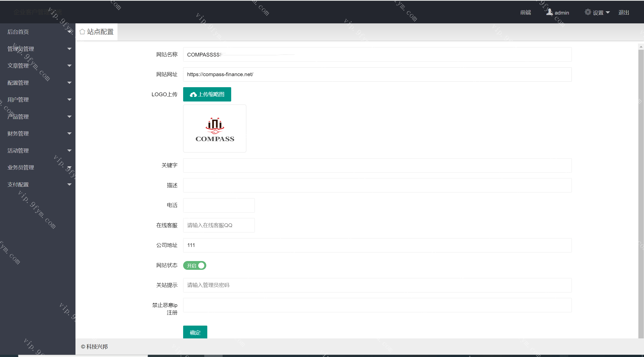Open the 设置 dropdown arrow
Screen dimensions: 644x357
tap(608, 12)
